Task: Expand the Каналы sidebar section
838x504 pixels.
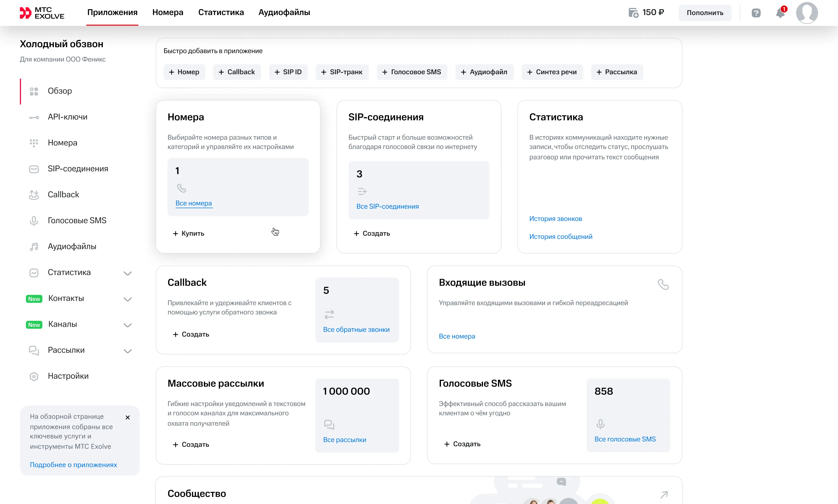Action: click(128, 325)
